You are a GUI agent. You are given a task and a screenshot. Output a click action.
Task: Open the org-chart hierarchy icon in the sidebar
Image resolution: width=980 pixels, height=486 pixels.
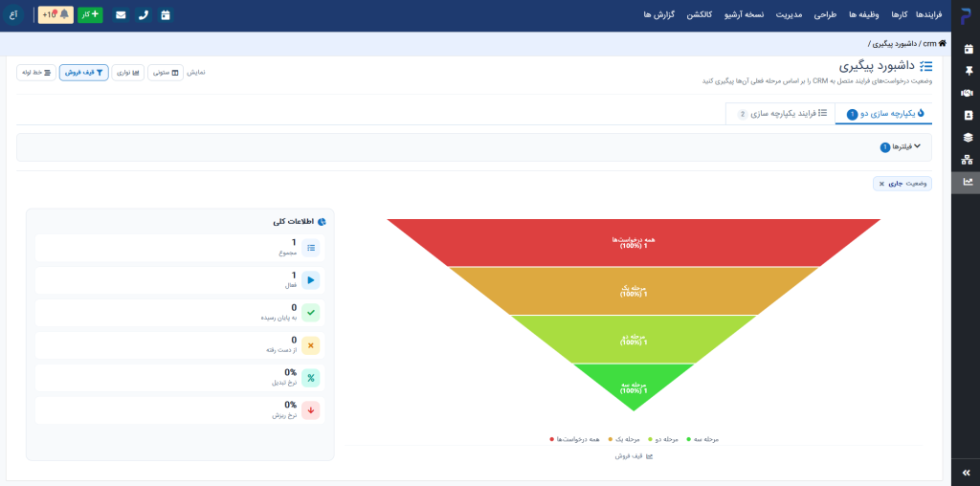coord(968,160)
